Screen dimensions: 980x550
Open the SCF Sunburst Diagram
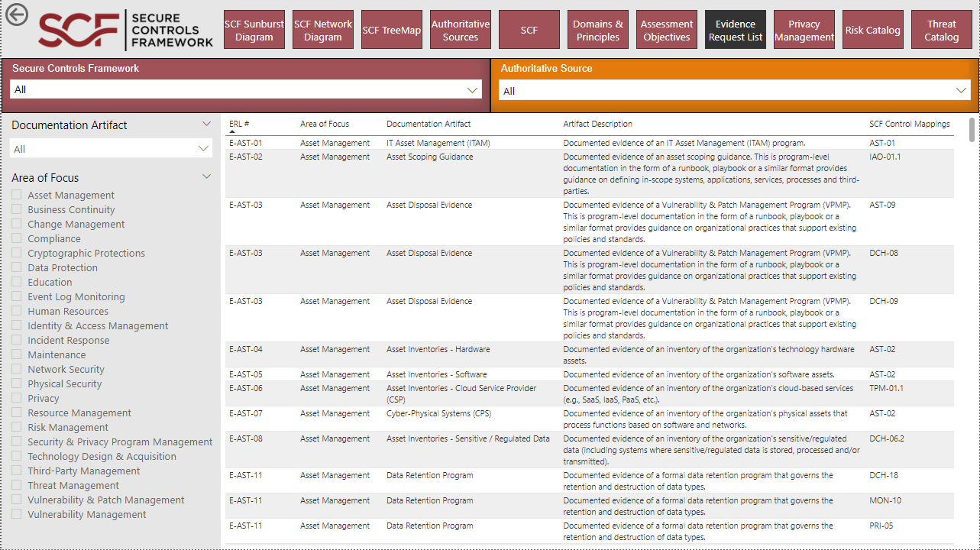pos(254,28)
